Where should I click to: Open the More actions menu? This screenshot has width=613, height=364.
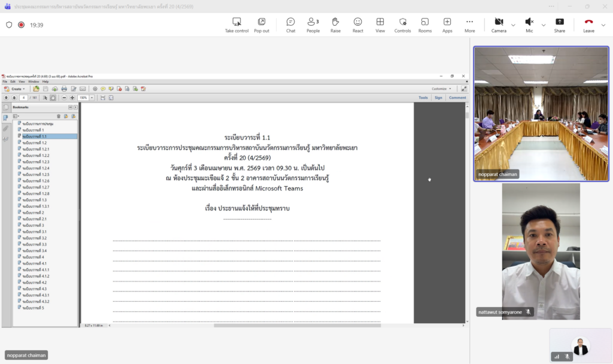click(469, 25)
